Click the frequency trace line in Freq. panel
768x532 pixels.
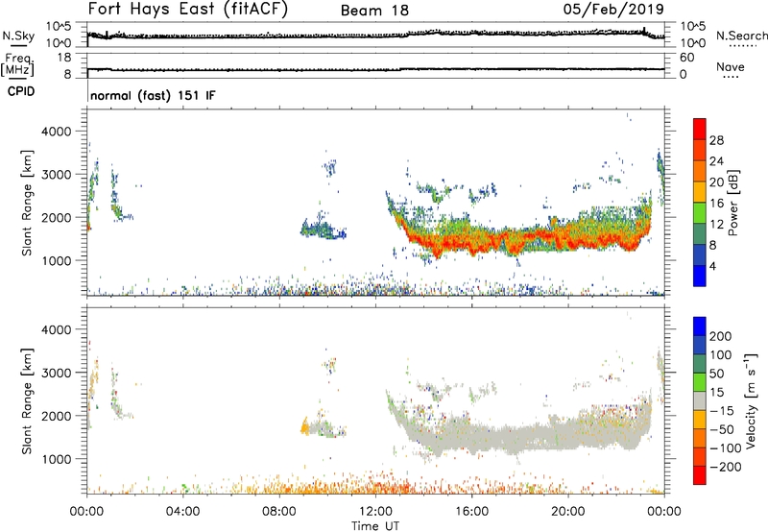pyautogui.click(x=375, y=69)
